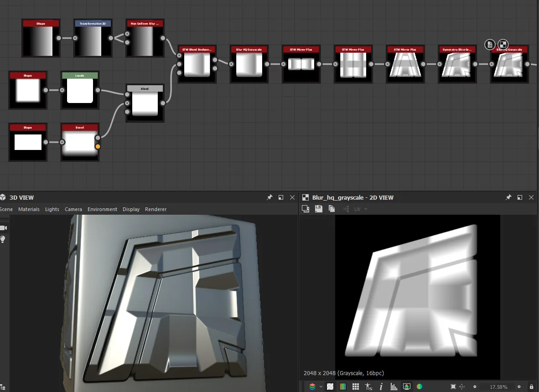
Task: Open the Display menu
Action: click(x=131, y=209)
